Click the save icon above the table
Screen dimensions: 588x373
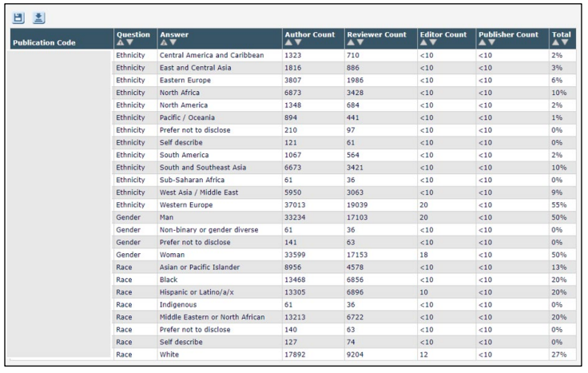[19, 17]
